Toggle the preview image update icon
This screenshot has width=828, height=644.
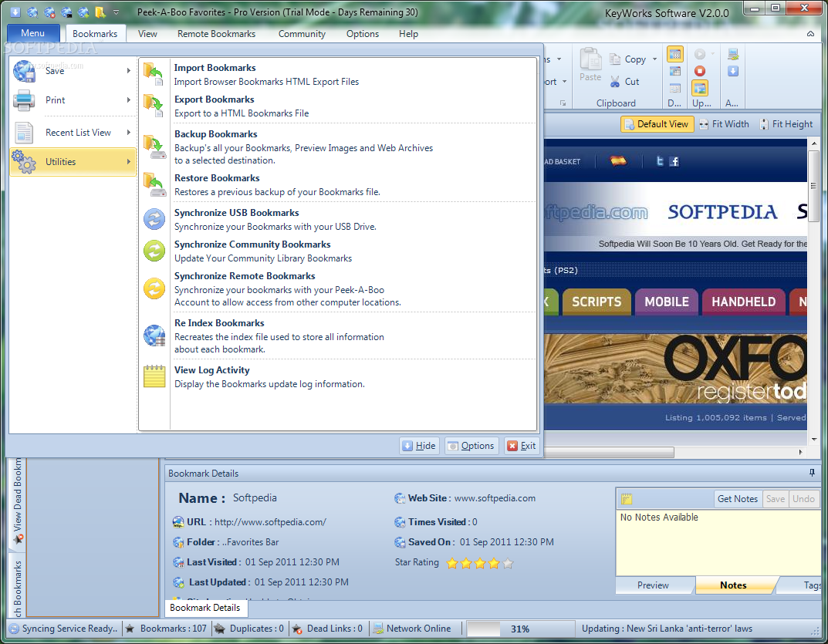point(700,88)
